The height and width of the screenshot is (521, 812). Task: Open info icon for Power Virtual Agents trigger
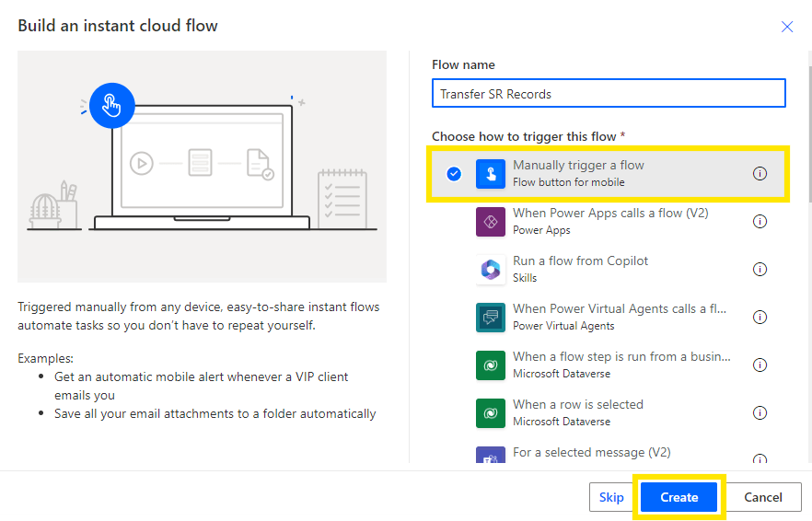click(760, 317)
